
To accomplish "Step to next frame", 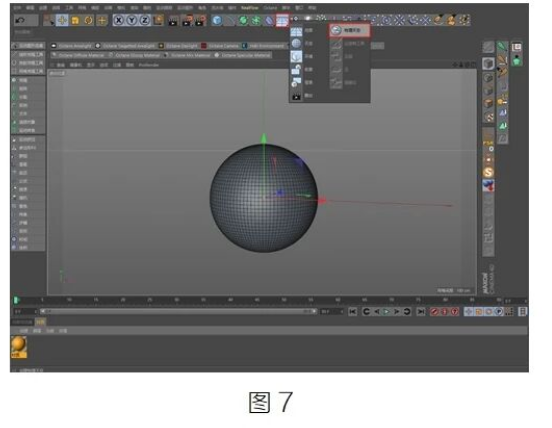I will click(x=397, y=311).
